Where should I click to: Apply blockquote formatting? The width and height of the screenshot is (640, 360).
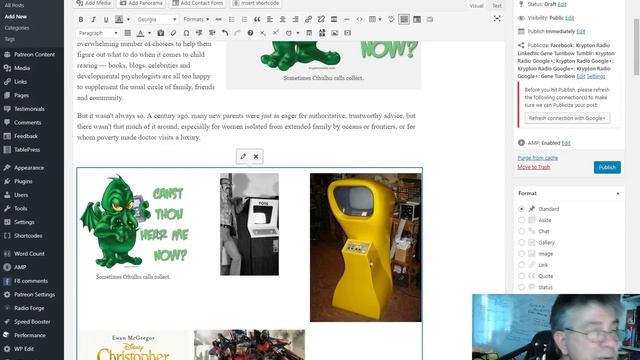tap(257, 20)
